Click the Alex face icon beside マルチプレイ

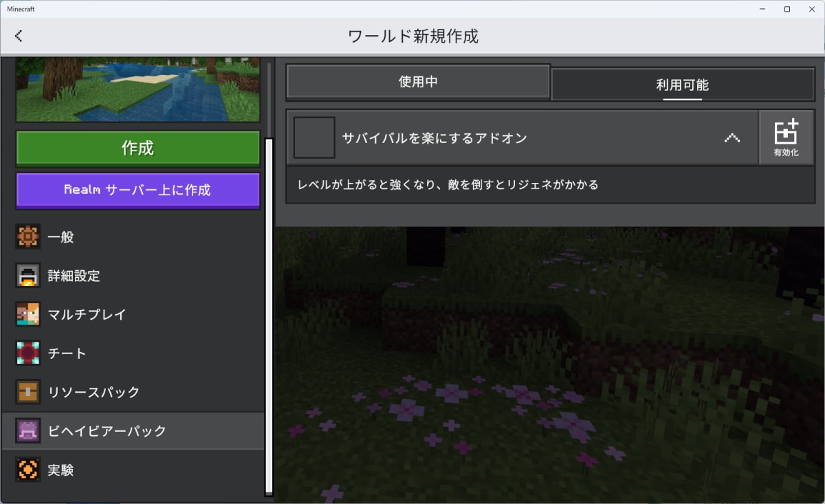[x=28, y=315]
